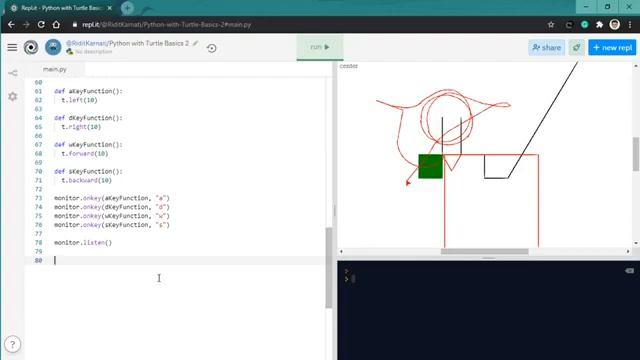Click line 73 onkey aKeyFunction code
Viewport: 640px width, 360px height.
coord(112,198)
